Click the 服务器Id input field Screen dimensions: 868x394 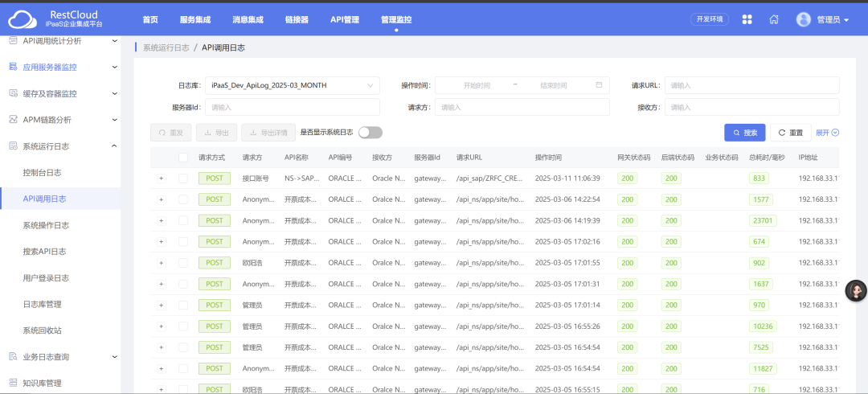click(293, 107)
